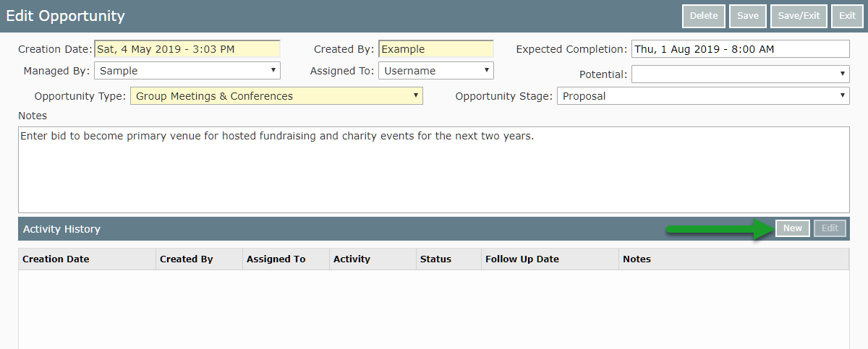The width and height of the screenshot is (868, 349).
Task: Sort by Creation Date column header
Action: pyautogui.click(x=56, y=259)
